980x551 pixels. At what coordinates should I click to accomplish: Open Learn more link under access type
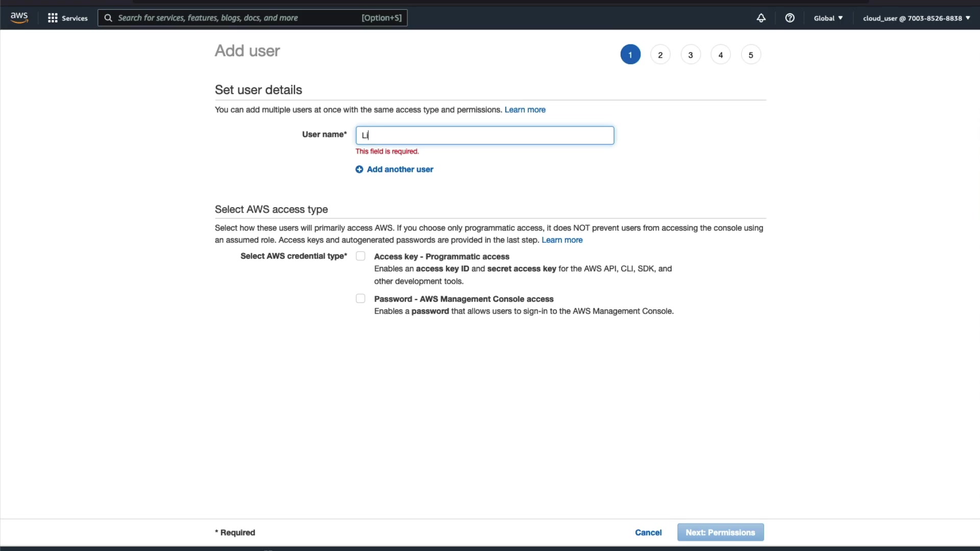pyautogui.click(x=561, y=240)
